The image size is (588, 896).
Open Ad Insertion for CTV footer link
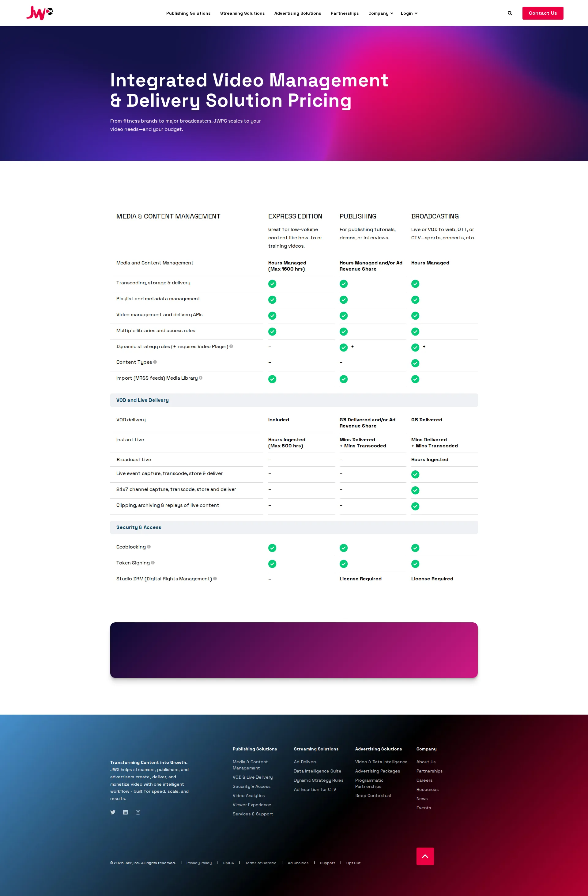[x=315, y=789]
